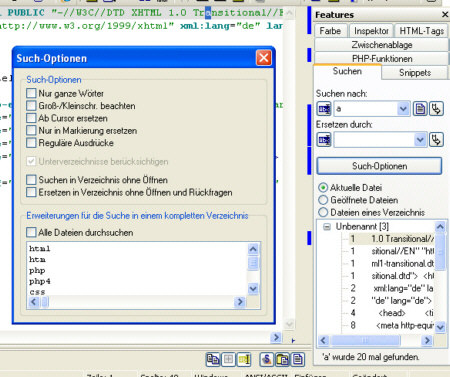Open the 'Ersetzen durch' combo box dropdown arrow
The height and width of the screenshot is (377, 450).
(420, 140)
